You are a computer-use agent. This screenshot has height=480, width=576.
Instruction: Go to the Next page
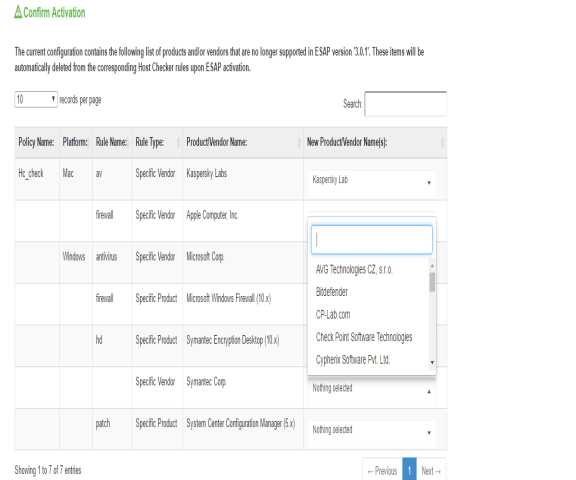pos(431,470)
